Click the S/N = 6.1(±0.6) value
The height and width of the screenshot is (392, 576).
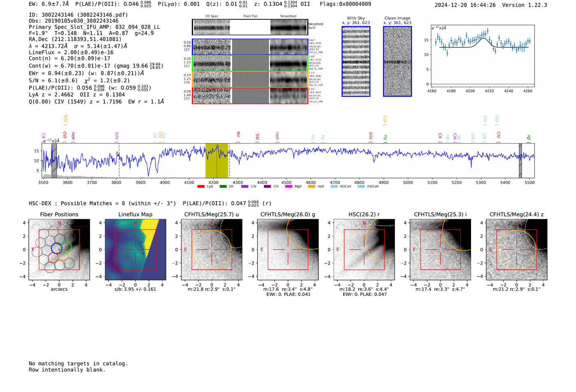(53, 81)
